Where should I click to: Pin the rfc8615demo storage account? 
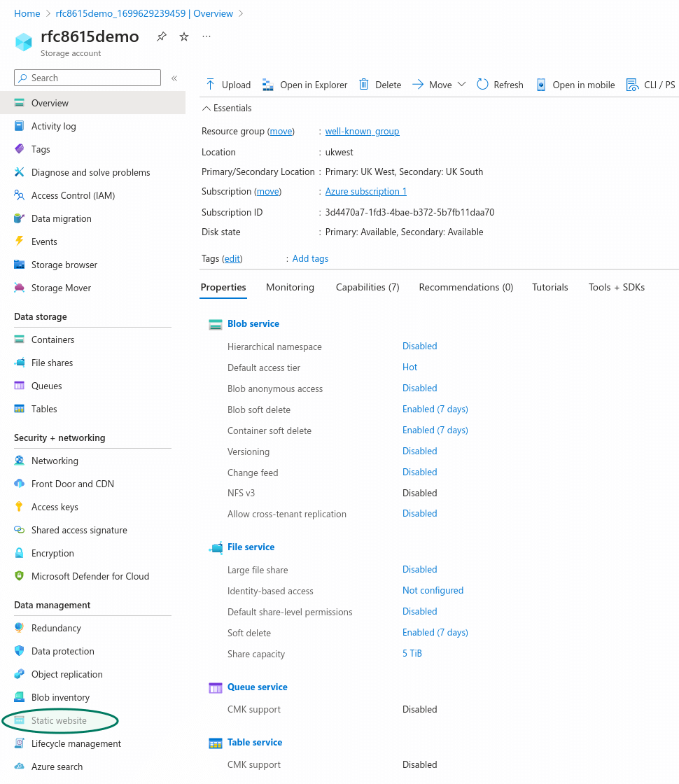162,36
